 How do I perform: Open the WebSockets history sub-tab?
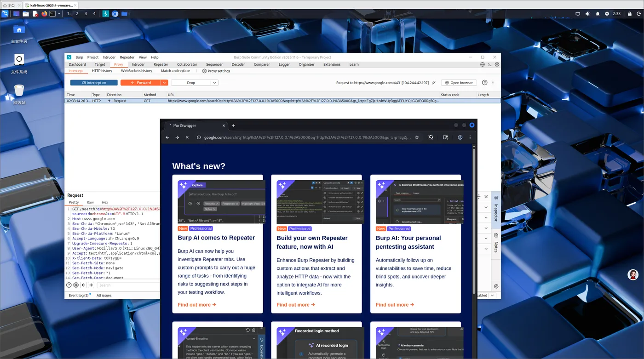click(x=137, y=71)
